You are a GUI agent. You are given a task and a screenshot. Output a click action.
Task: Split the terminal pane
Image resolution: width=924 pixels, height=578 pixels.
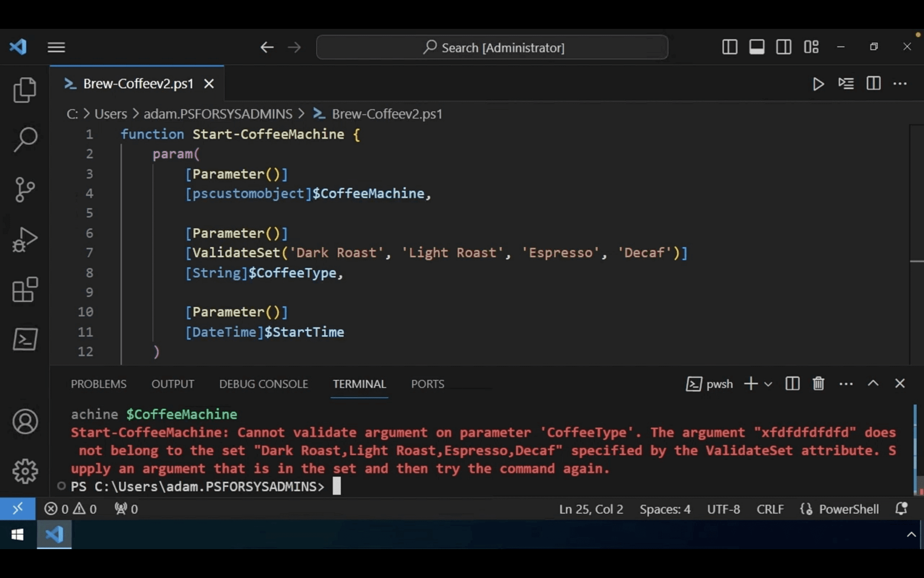click(792, 384)
